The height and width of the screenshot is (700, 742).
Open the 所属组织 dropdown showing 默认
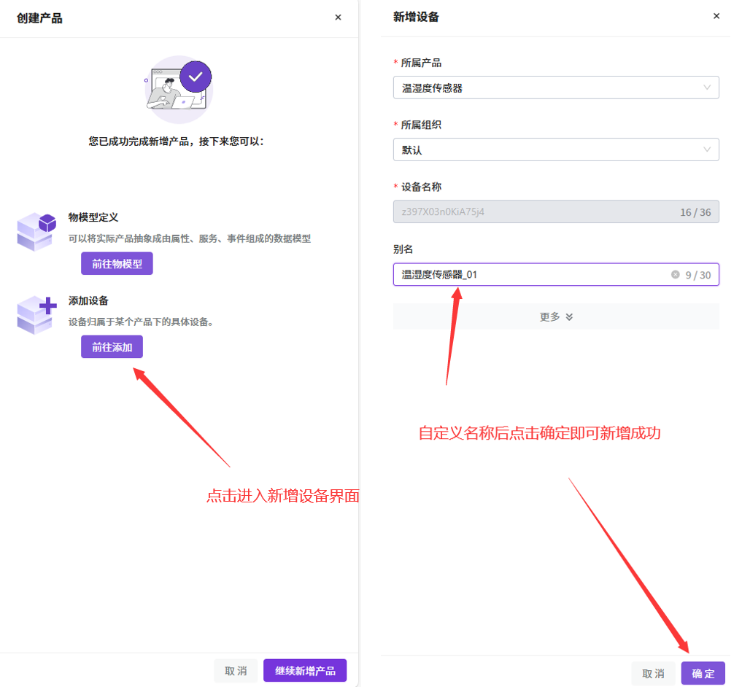tap(556, 150)
